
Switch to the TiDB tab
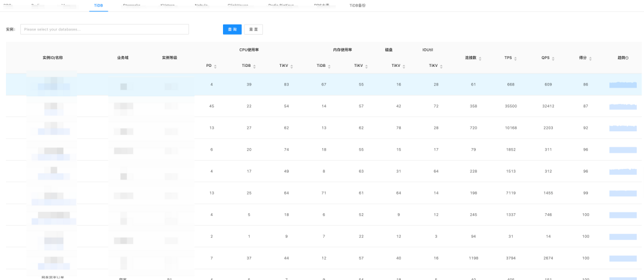(x=98, y=5)
